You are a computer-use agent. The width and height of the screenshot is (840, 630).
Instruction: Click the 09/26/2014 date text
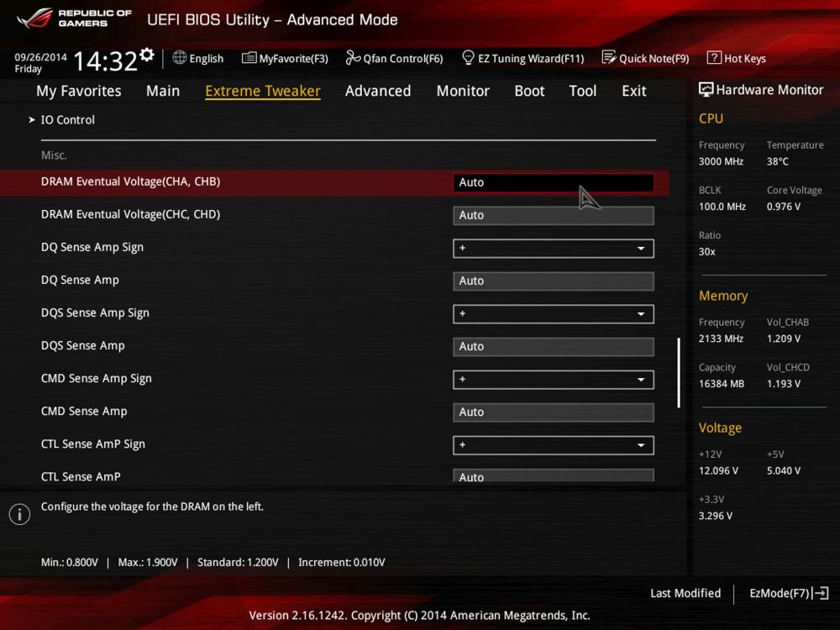tap(40, 57)
